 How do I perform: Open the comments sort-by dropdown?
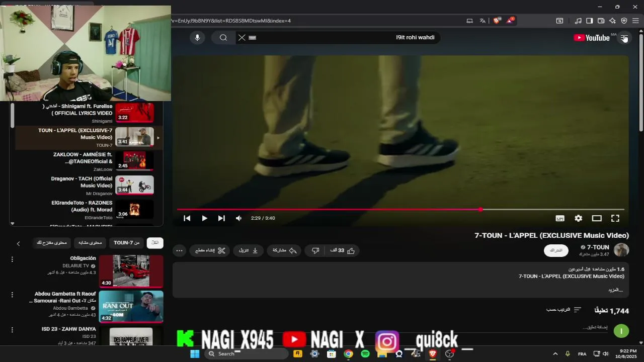[x=563, y=310]
